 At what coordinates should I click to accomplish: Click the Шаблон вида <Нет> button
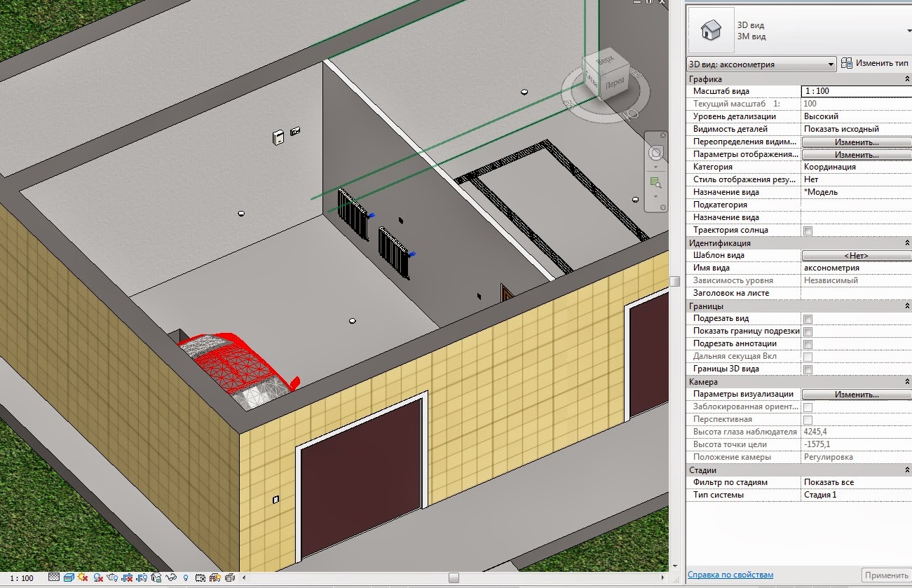(x=856, y=256)
